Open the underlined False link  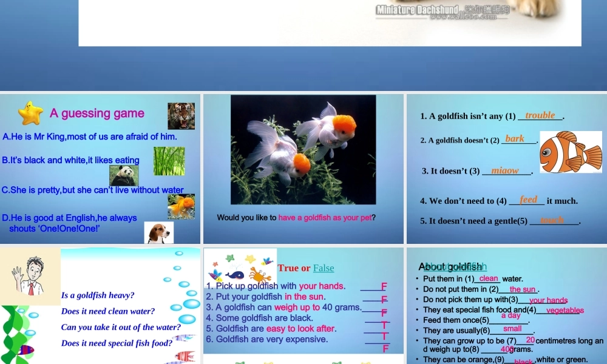point(324,268)
